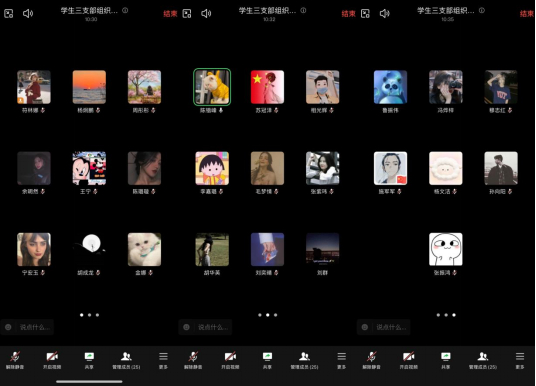536x386 pixels.
Task: Click page indicator dots on middle meeting screen
Action: coord(268,315)
